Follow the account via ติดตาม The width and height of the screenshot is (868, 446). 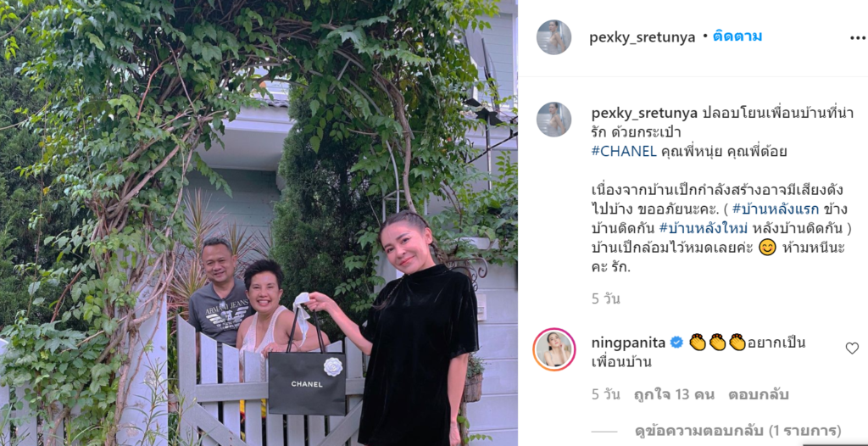(x=737, y=36)
